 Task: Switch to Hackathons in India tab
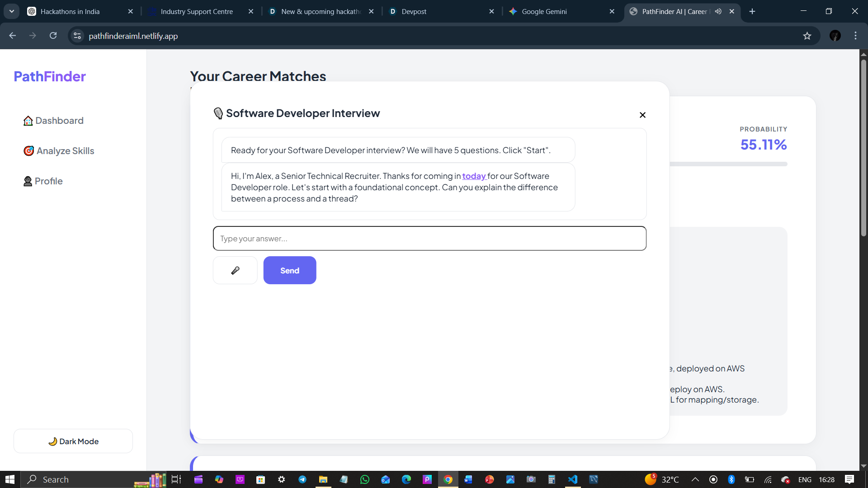(x=70, y=11)
